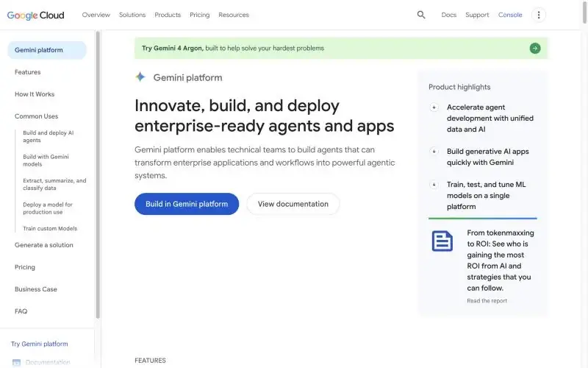The image size is (588, 368).
Task: Jump to FAQ in sidebar
Action: [x=21, y=311]
